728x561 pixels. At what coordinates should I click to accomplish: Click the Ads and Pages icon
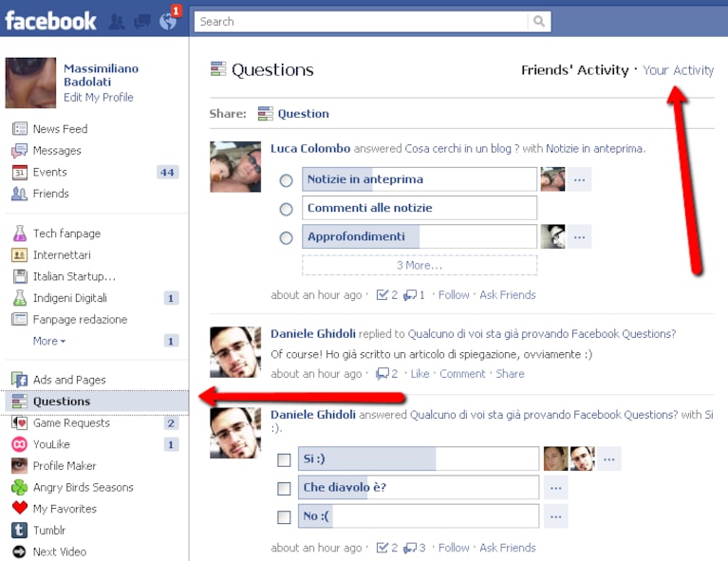tap(20, 380)
